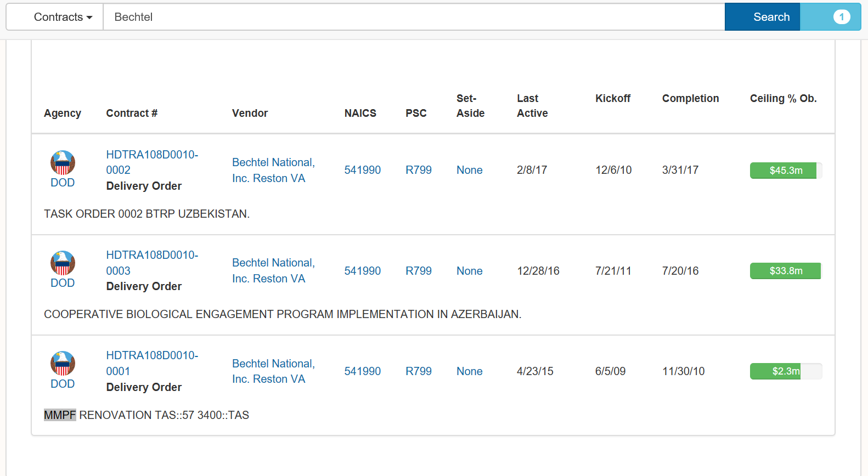Viewport: 868px width, 476px height.
Task: Click PSC code R799 in second row
Action: click(418, 271)
